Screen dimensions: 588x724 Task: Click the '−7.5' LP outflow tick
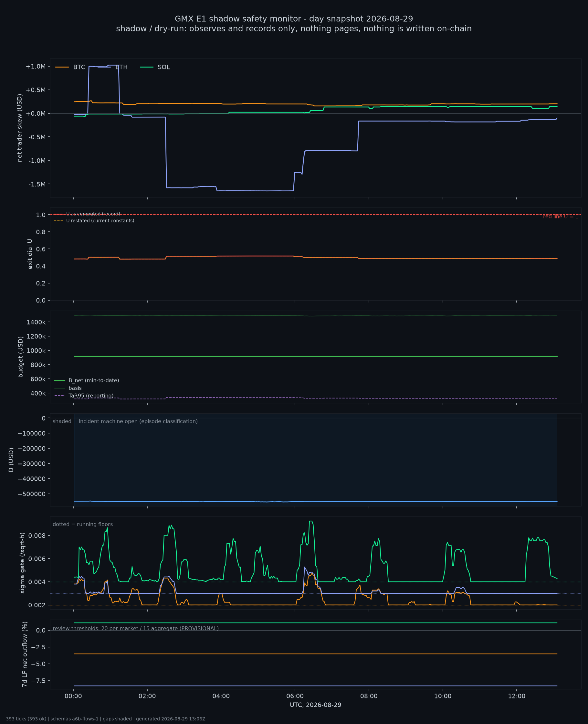click(38, 681)
